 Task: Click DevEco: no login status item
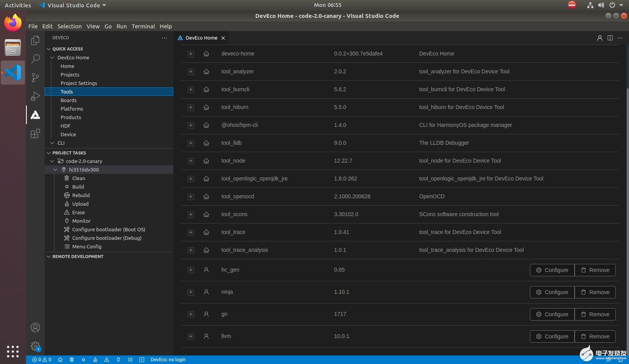point(168,360)
